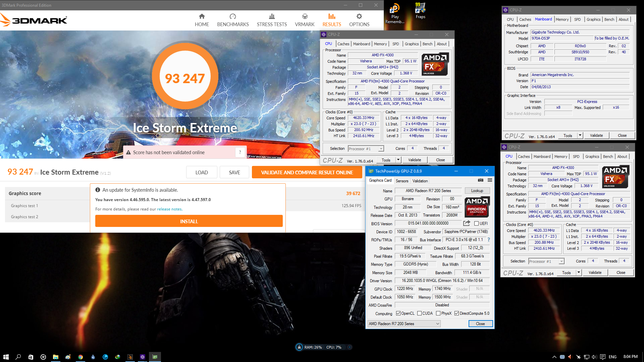644x362 pixels.
Task: Click the Graphics test 2 row
Action: tap(47, 217)
